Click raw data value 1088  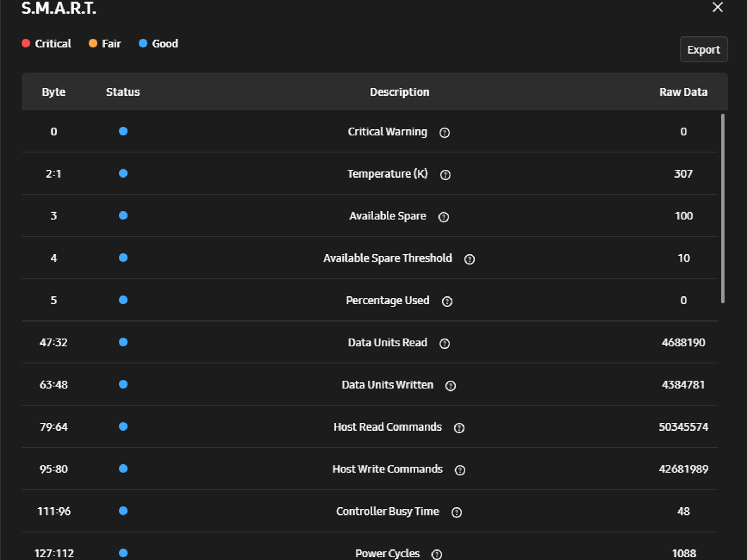click(684, 553)
